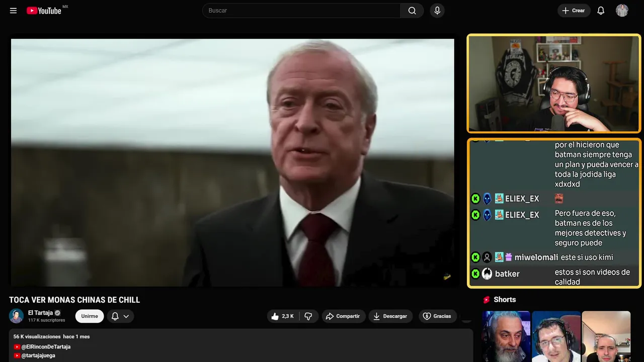
Task: Click the batker username in chat
Action: tap(507, 274)
